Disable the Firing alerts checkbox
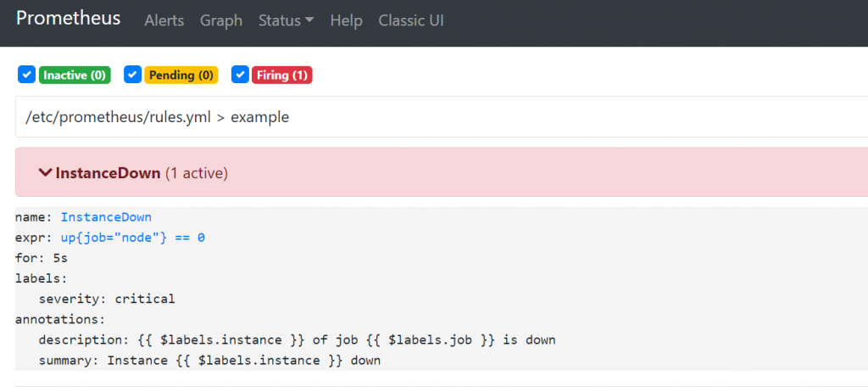Image resolution: width=868 pixels, height=387 pixels. click(240, 75)
